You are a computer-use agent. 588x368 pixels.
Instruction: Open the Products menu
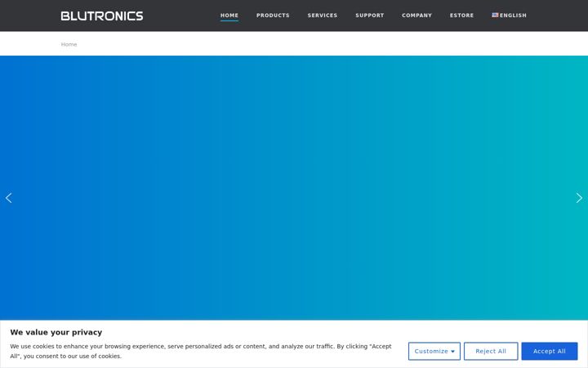point(273,16)
